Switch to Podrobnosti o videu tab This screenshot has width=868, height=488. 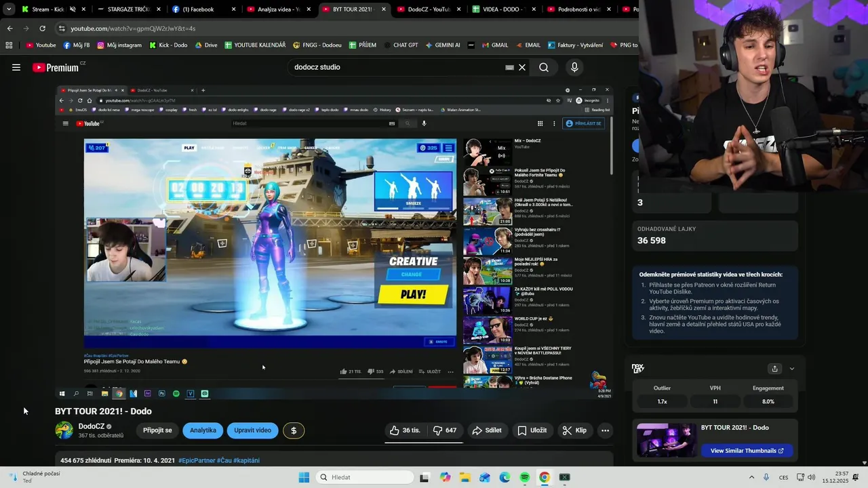[x=578, y=9]
